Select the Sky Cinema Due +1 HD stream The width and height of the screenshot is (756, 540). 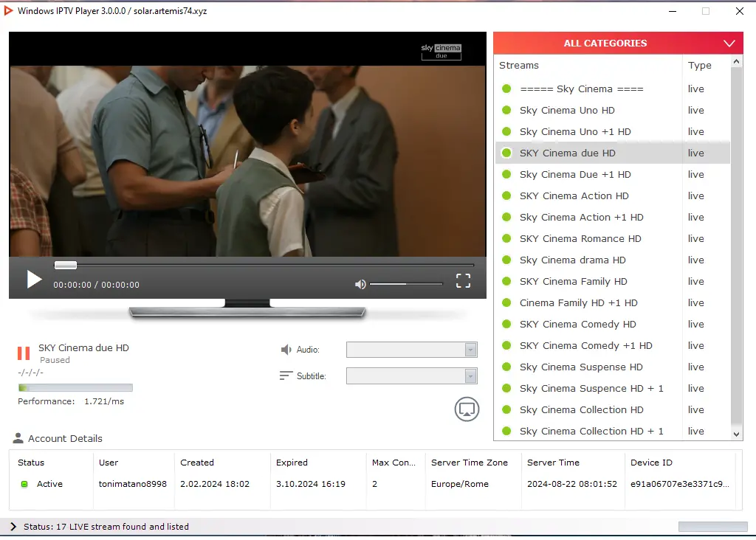coord(612,174)
